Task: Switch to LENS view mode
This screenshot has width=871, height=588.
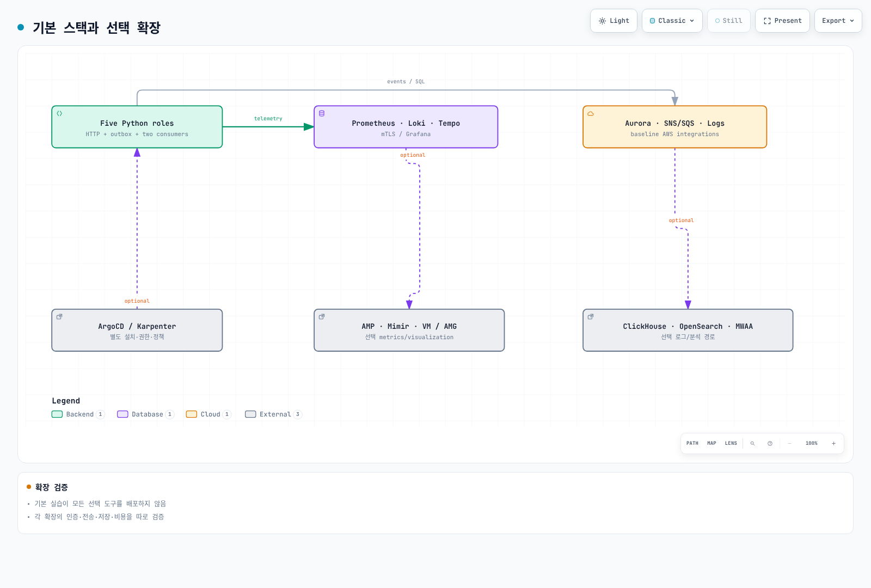Action: coord(731,443)
